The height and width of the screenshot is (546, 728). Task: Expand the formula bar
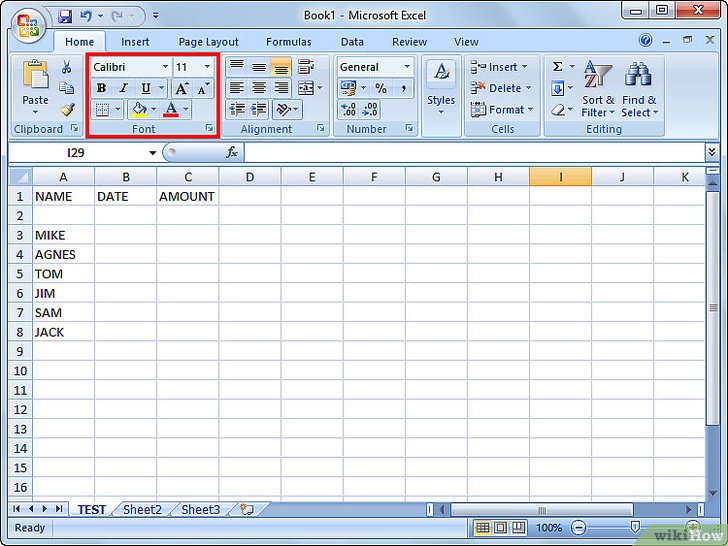point(712,152)
